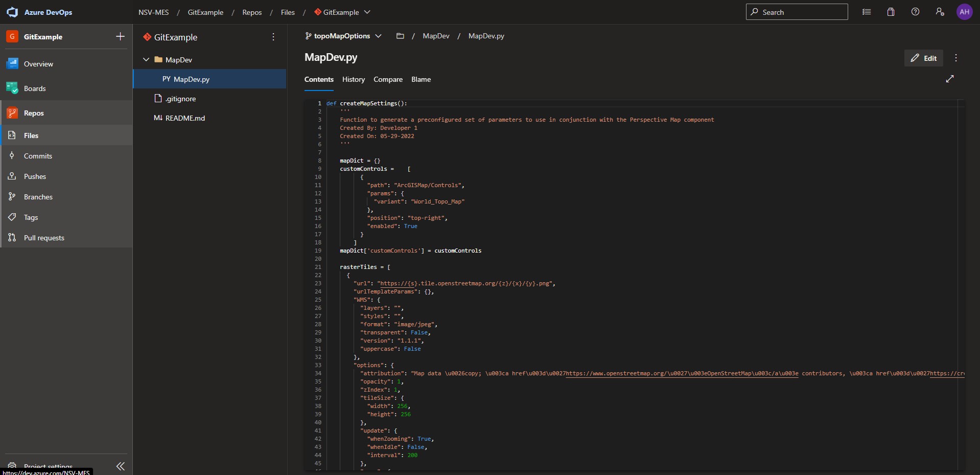The image size is (980, 475).
Task: Expand full screen view of the code editor
Action: click(x=950, y=79)
